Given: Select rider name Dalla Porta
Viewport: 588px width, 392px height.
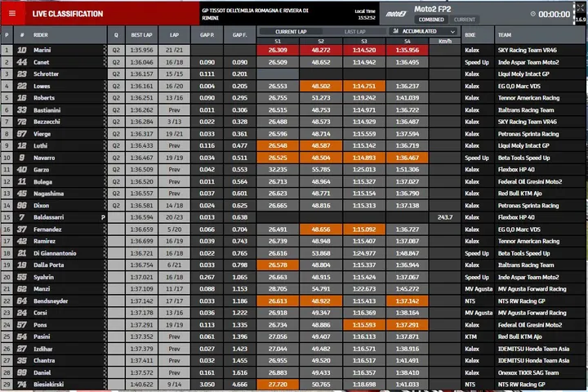Looking at the screenshot, I should pos(48,265).
